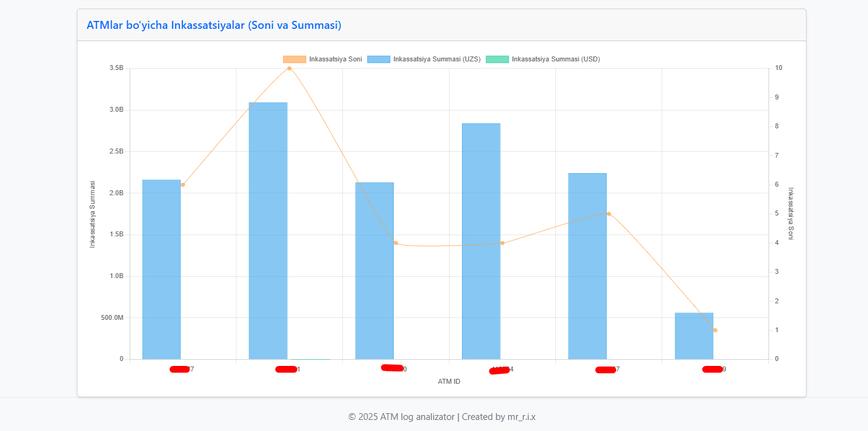Viewport: 868px width, 431px height.
Task: Hide the Inkassatsiya Summasi (UZS) legend label
Action: 436,60
